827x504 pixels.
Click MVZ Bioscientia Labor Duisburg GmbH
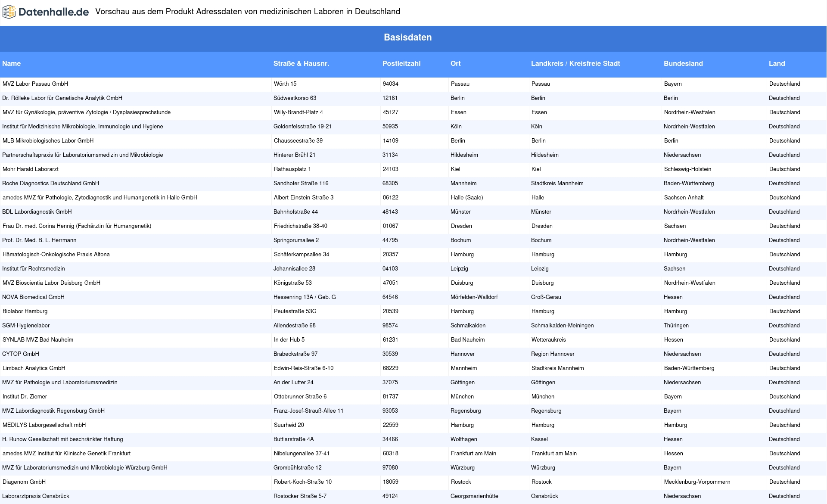(51, 283)
